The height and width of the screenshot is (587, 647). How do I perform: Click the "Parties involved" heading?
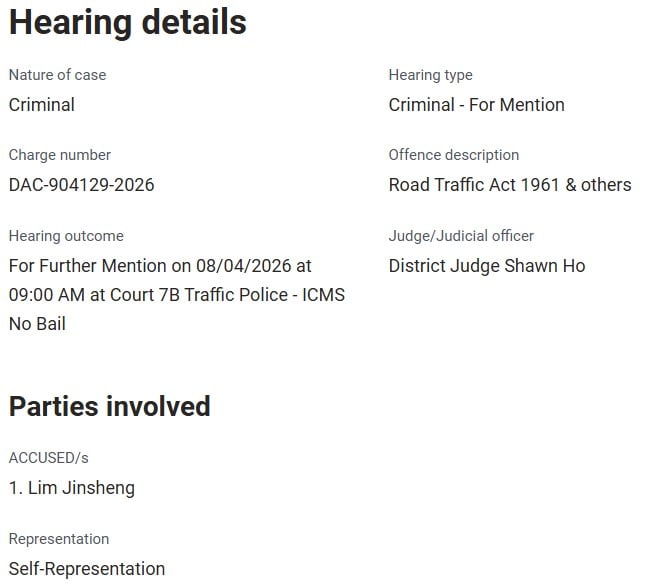click(x=110, y=406)
